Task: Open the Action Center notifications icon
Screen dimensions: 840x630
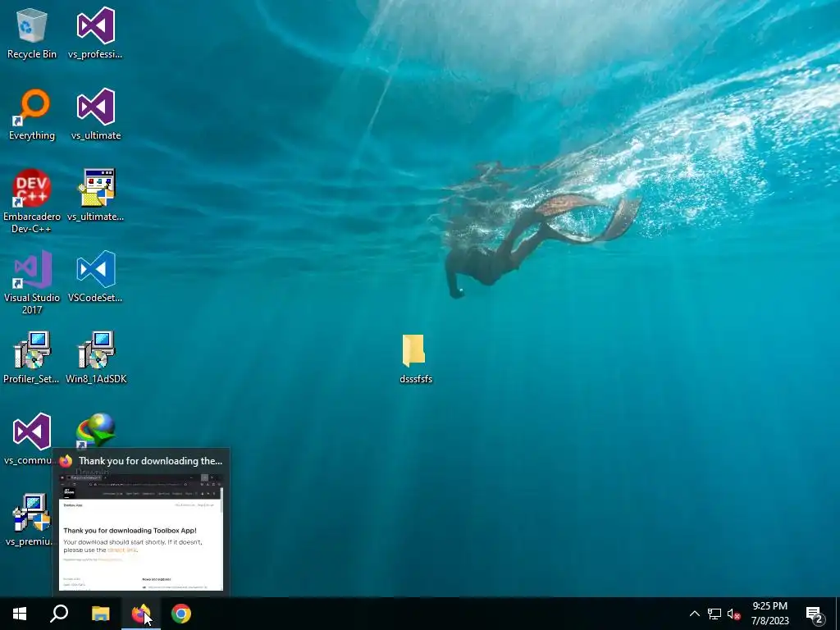Action: [815, 614]
